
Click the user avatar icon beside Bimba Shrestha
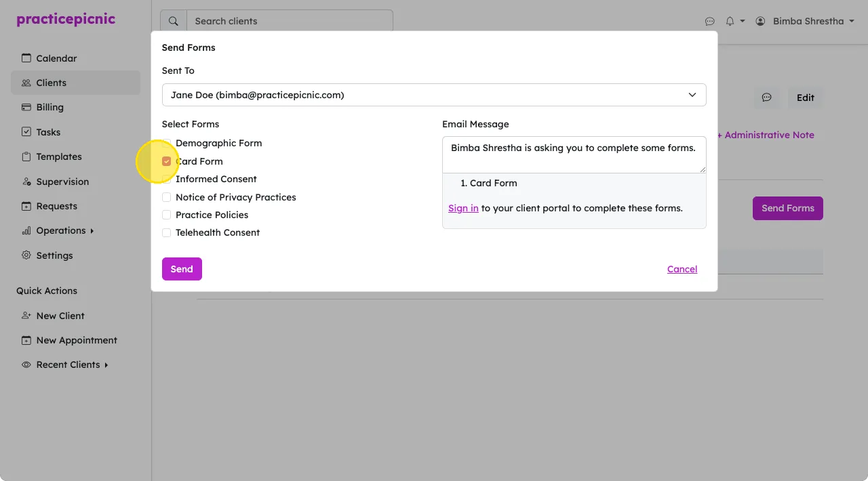pos(760,22)
